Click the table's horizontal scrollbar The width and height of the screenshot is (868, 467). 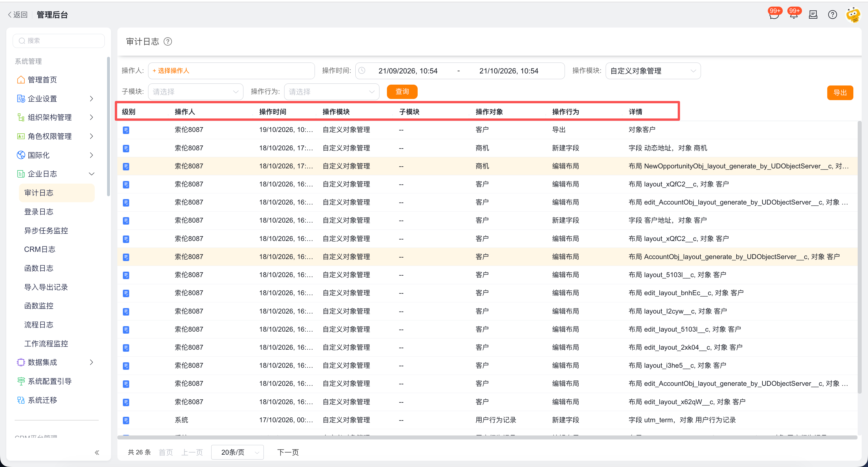487,437
